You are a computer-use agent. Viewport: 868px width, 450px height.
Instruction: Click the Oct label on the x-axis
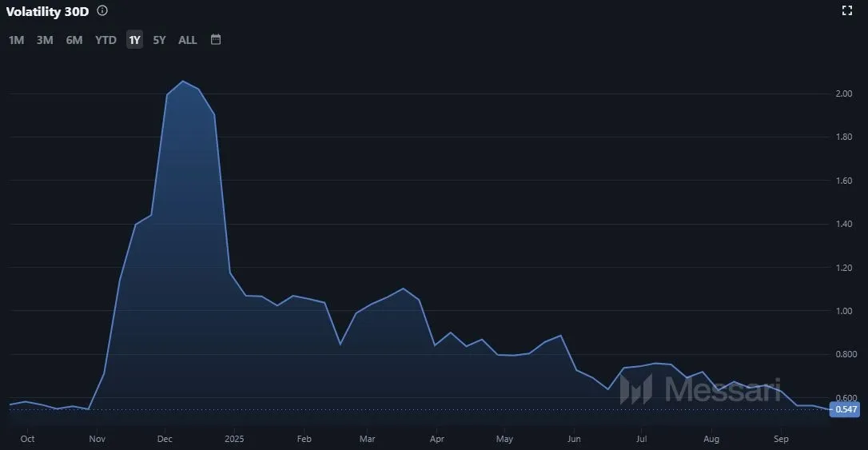tap(27, 439)
